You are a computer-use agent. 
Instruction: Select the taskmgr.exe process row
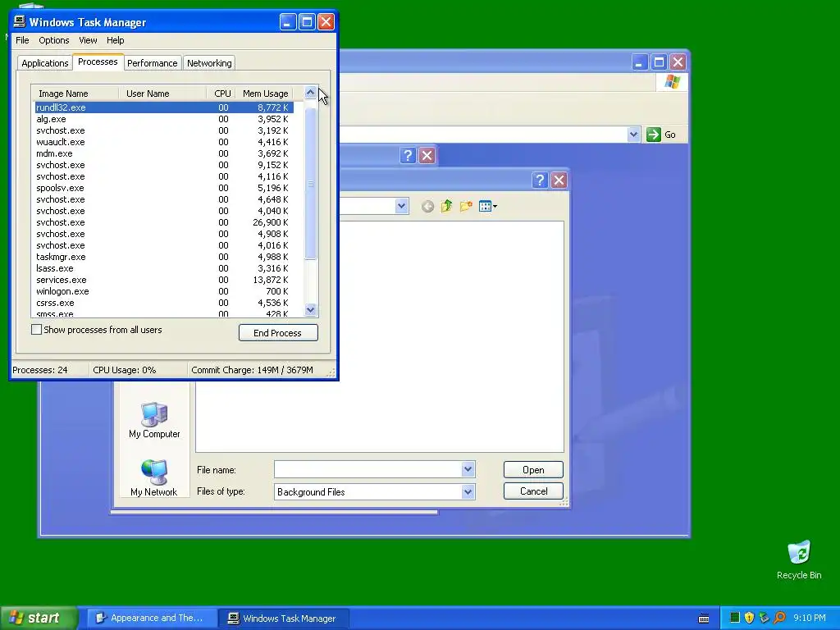click(164, 257)
